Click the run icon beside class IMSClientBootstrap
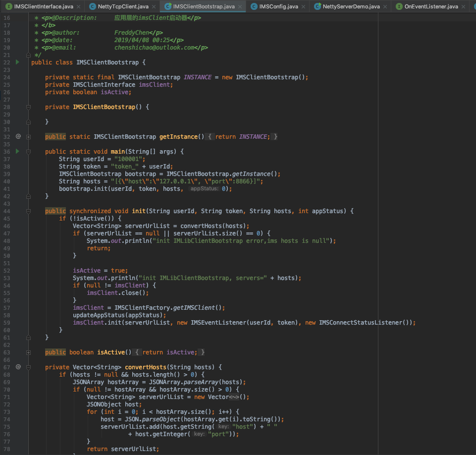 pos(18,62)
